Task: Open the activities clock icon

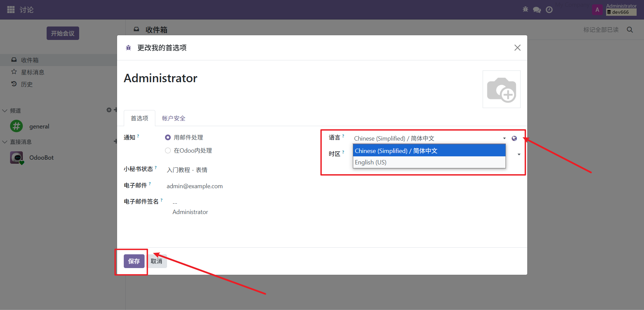Action: [549, 9]
